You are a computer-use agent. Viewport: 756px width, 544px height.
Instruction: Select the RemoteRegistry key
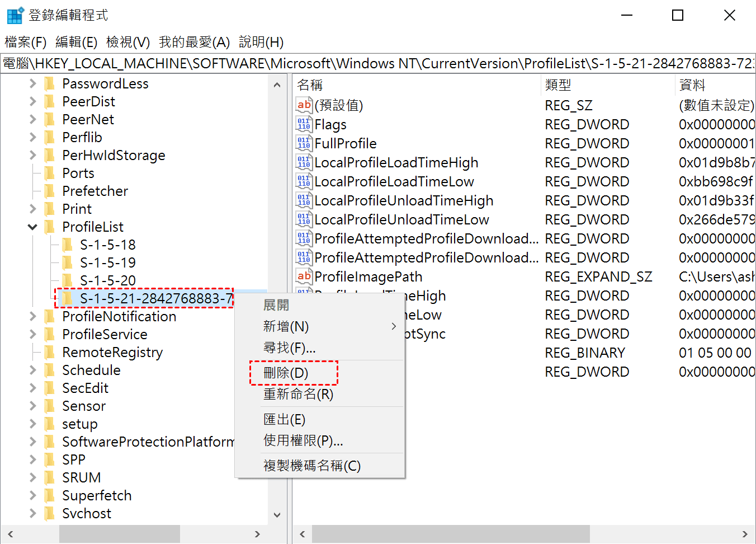click(x=112, y=353)
